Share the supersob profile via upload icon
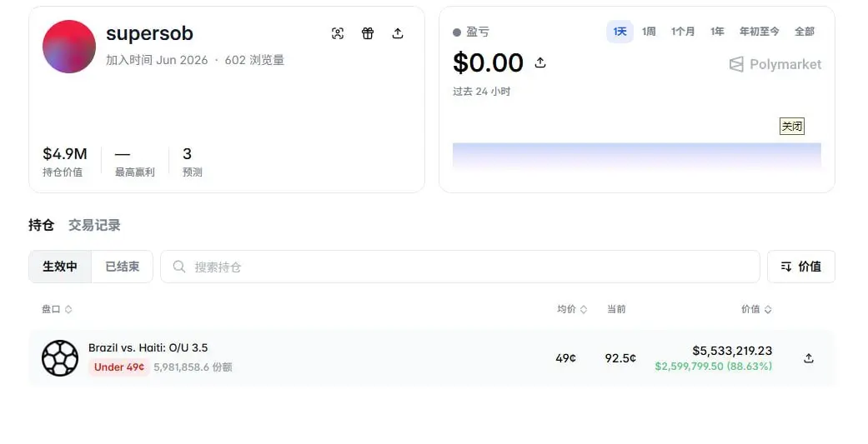The image size is (868, 444). click(x=398, y=33)
